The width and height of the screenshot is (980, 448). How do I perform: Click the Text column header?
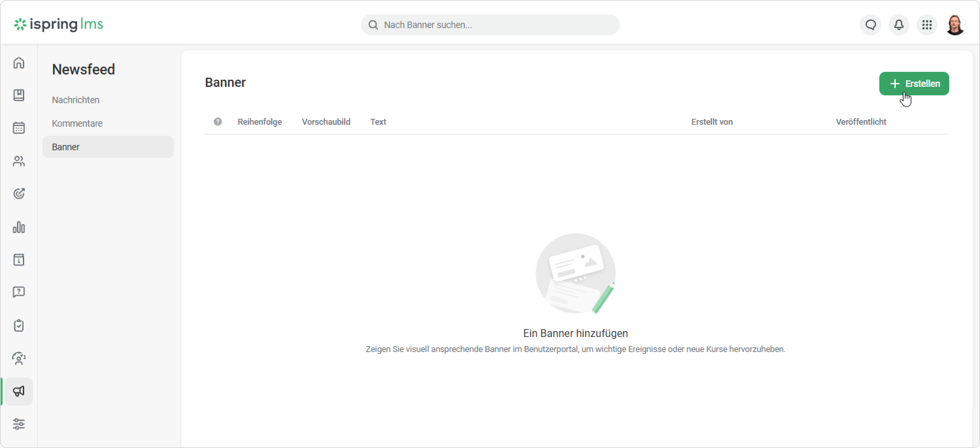tap(378, 121)
